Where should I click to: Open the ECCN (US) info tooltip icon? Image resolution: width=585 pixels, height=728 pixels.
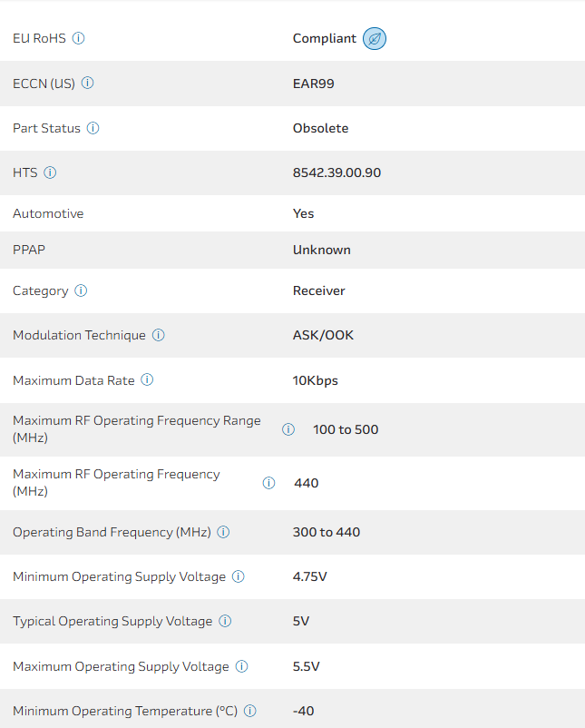point(88,84)
